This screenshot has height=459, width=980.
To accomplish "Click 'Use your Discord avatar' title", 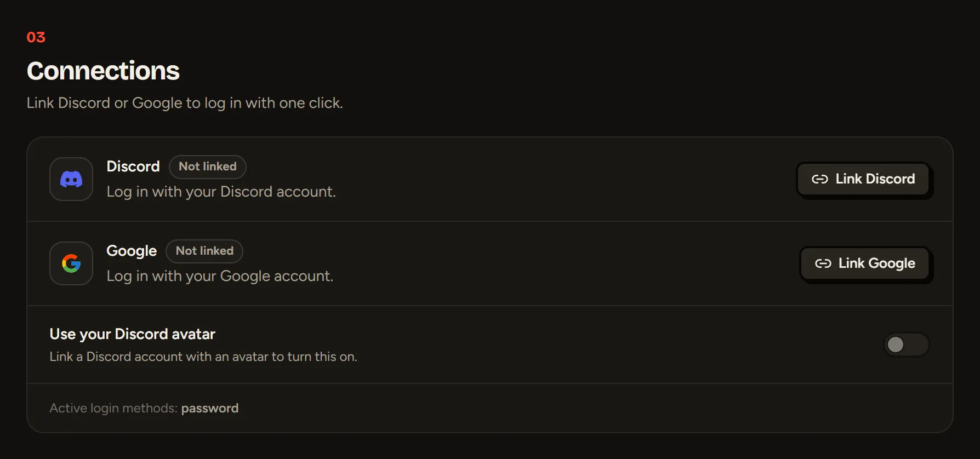I will tap(133, 334).
